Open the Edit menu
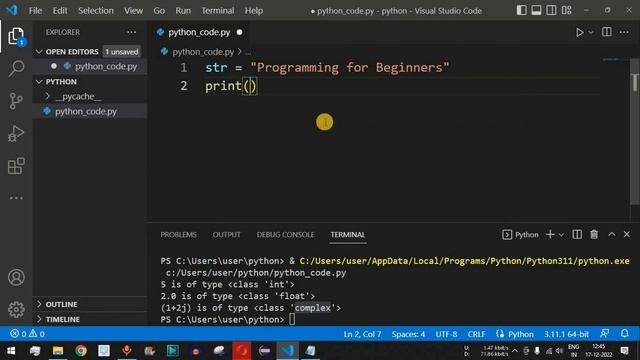Screen dimensions: 640x360 (60, 11)
